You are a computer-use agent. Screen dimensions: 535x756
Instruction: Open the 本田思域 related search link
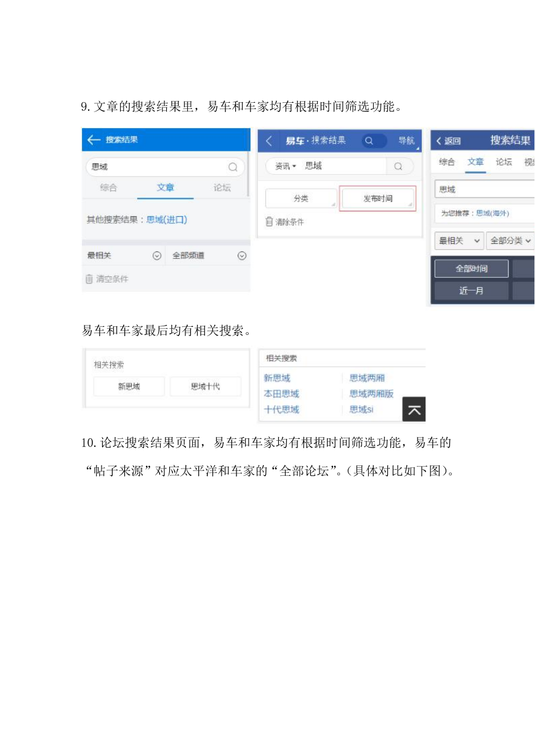[x=281, y=393]
